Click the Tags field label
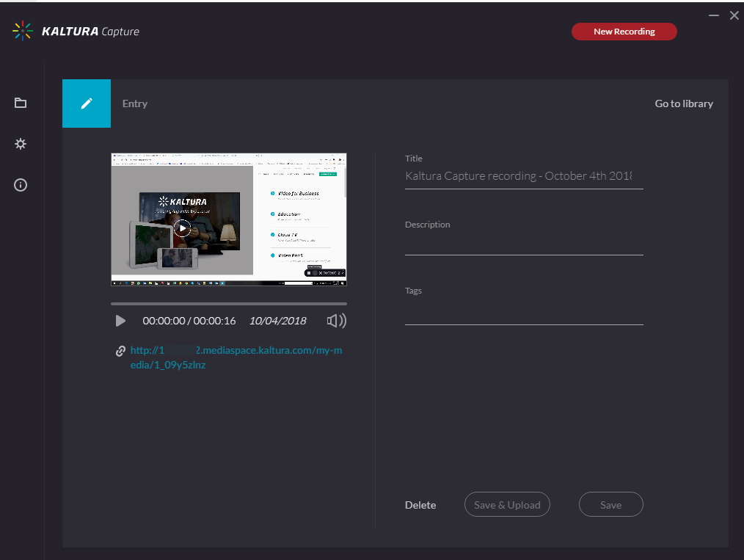 click(x=413, y=291)
